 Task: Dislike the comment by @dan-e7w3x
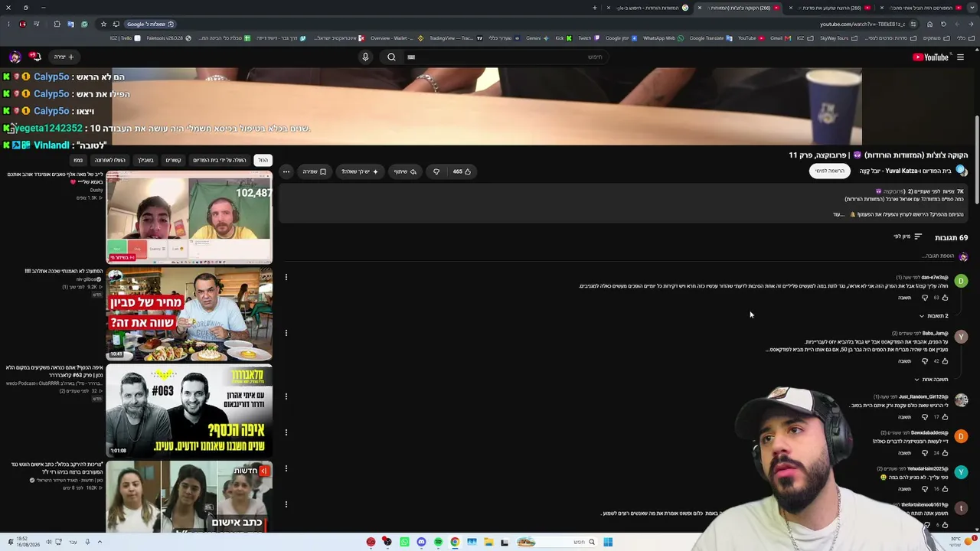925,298
